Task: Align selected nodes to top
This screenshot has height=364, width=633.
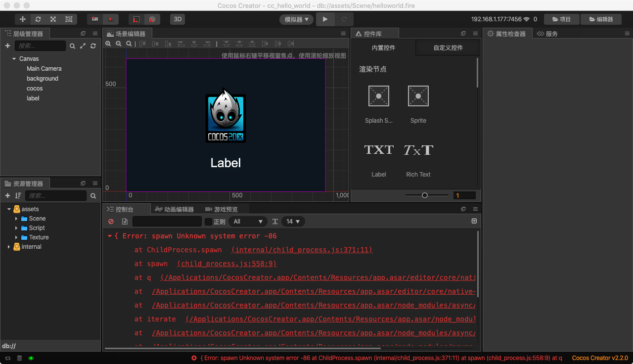Action: point(143,44)
